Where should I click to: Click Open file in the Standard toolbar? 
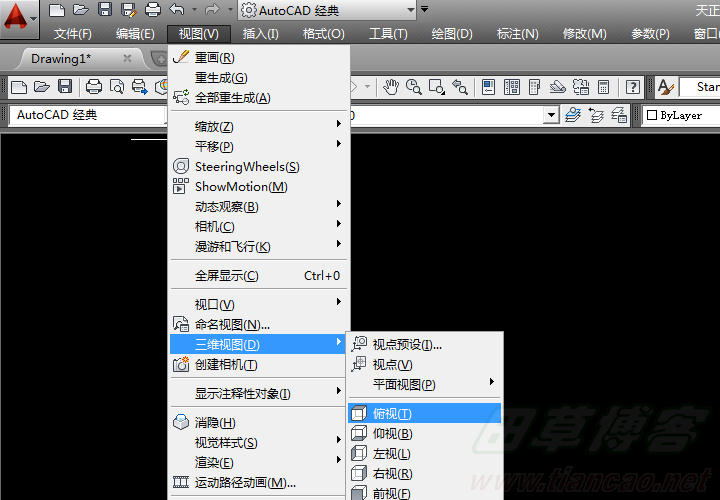pos(41,87)
